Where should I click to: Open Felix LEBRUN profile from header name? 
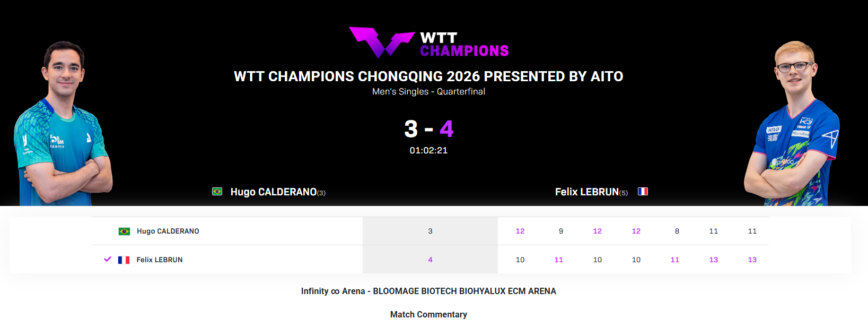(x=586, y=192)
